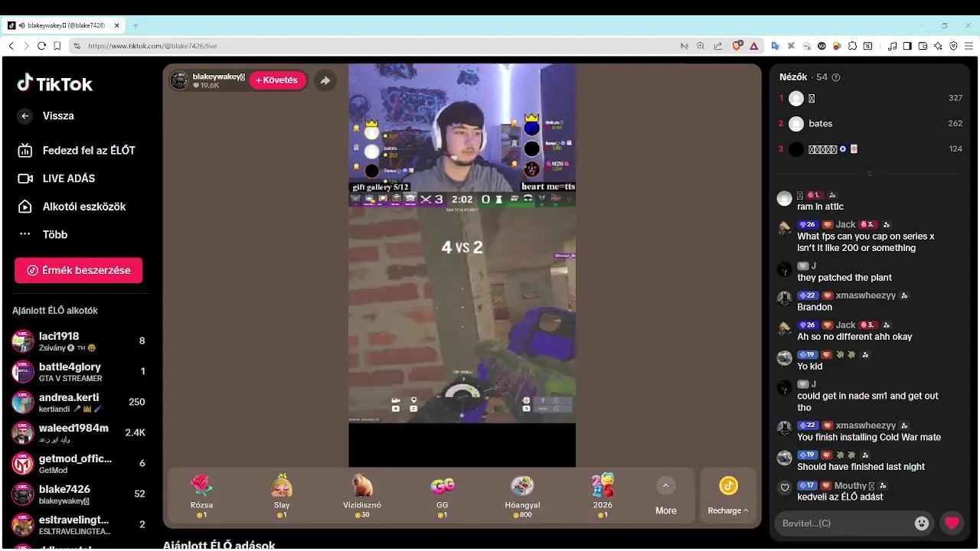This screenshot has height=551, width=980.
Task: Open the emoji picker in chat
Action: click(922, 523)
